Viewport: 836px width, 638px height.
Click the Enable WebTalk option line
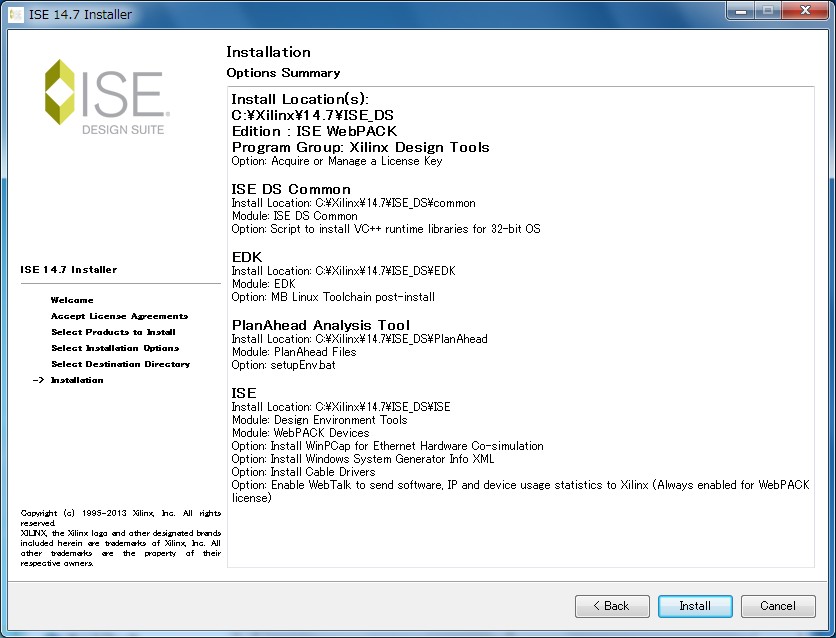pyautogui.click(x=520, y=491)
